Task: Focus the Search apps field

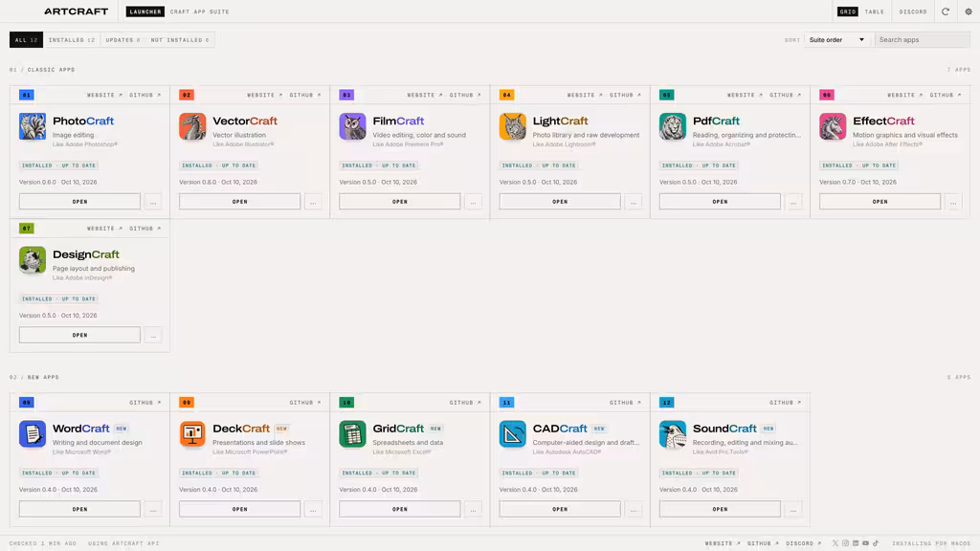Action: click(923, 40)
